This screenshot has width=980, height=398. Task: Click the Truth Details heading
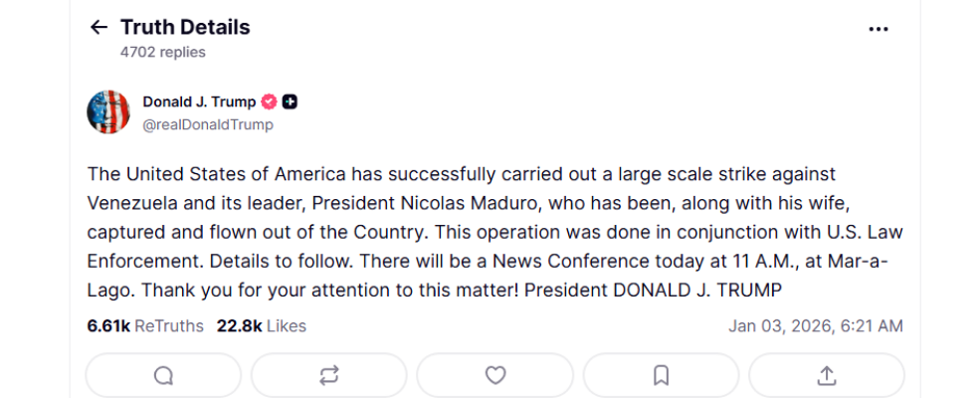coord(185,27)
